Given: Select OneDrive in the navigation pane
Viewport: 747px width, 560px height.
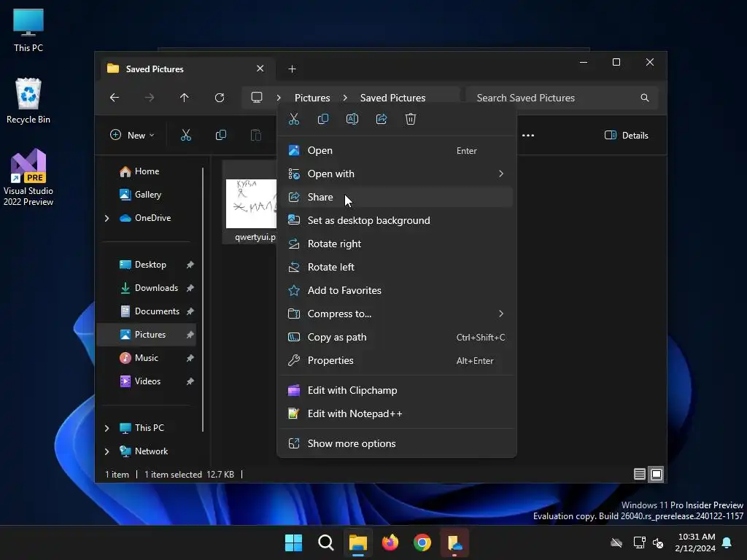Looking at the screenshot, I should point(152,218).
